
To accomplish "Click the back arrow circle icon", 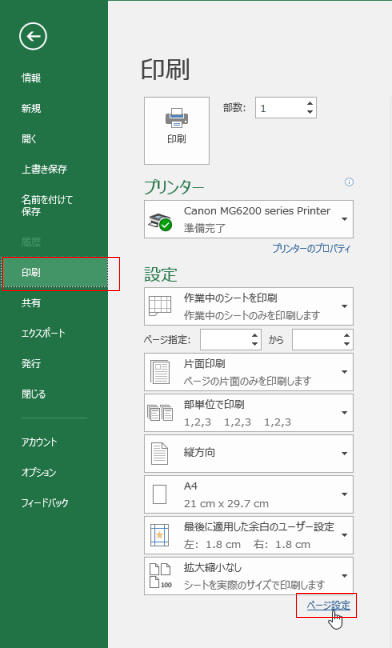I will tap(33, 36).
